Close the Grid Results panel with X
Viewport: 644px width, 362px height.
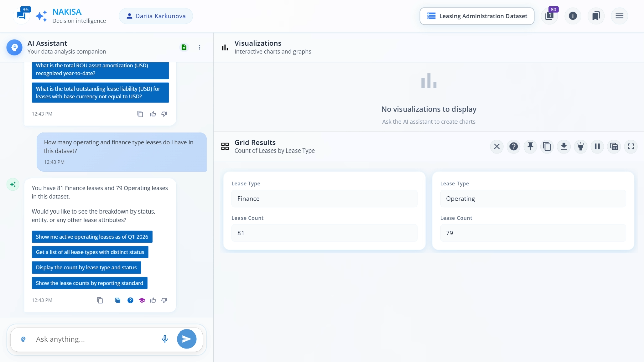pyautogui.click(x=497, y=146)
